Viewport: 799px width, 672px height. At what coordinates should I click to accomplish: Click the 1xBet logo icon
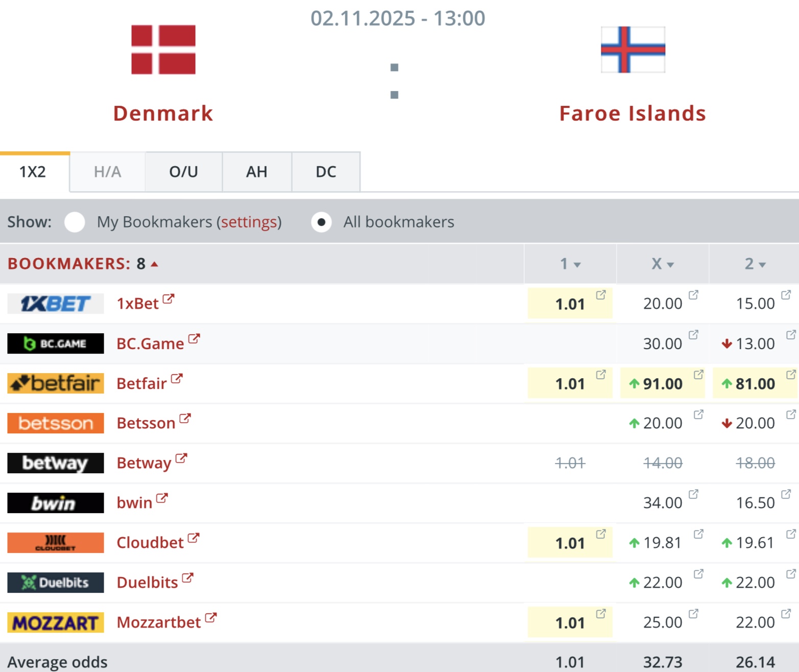click(x=55, y=304)
